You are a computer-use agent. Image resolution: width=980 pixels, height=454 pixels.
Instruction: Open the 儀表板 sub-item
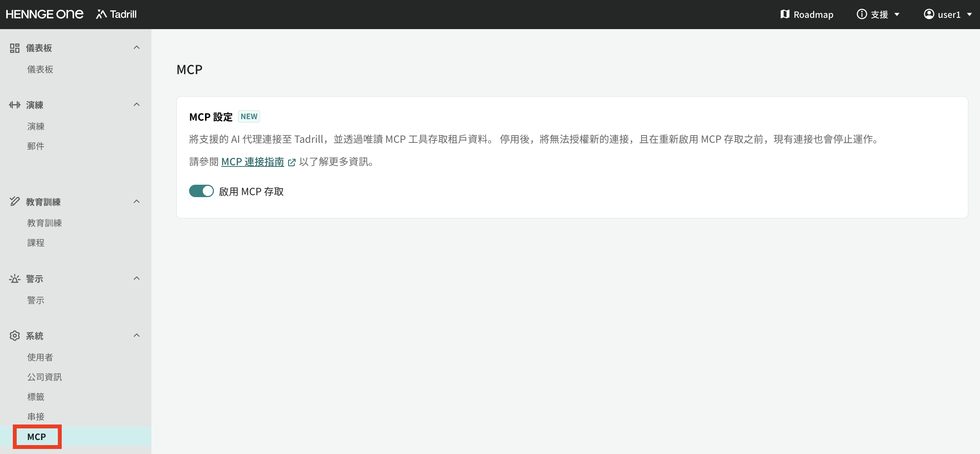click(40, 69)
